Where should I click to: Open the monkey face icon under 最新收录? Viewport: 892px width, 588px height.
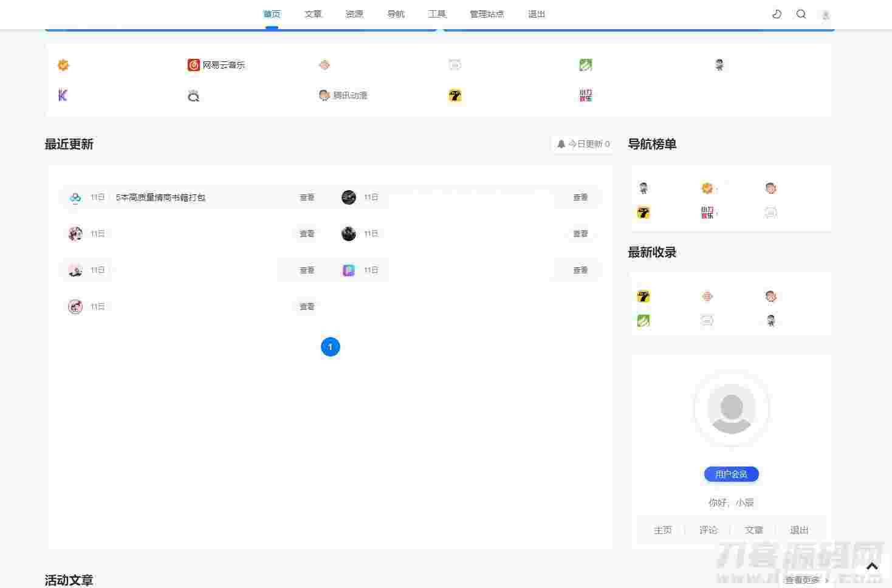click(x=771, y=296)
